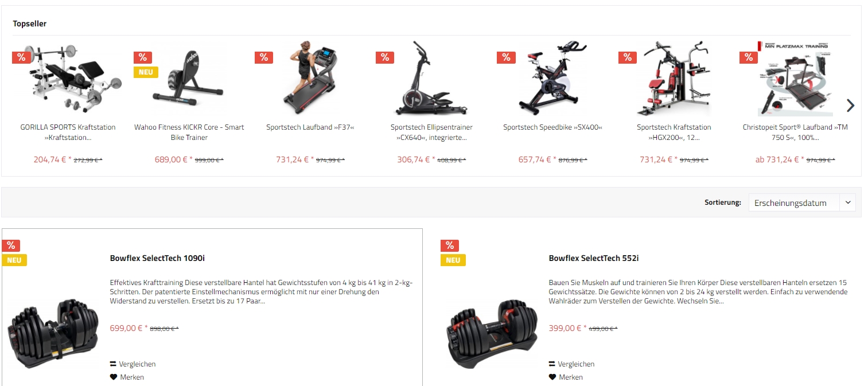Image resolution: width=868 pixels, height=386 pixels.
Task: Click the heart icon for Bowflex SelectTech 1090i
Action: [x=114, y=377]
